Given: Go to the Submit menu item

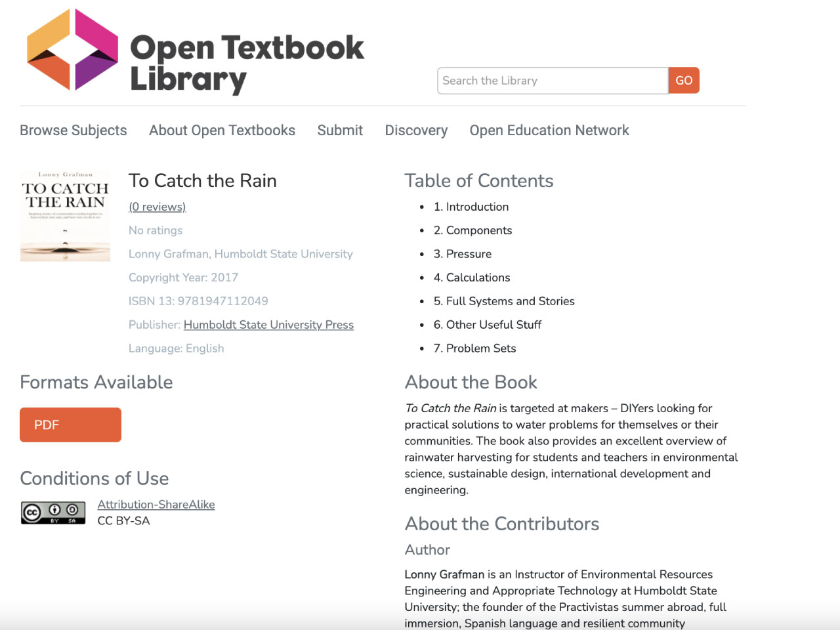Looking at the screenshot, I should coord(340,131).
